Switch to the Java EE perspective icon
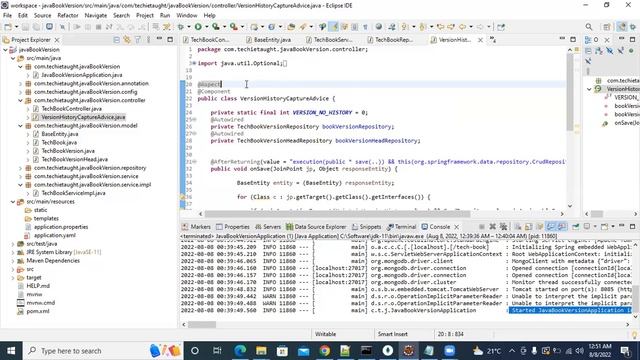The image size is (640, 360). pos(622,27)
